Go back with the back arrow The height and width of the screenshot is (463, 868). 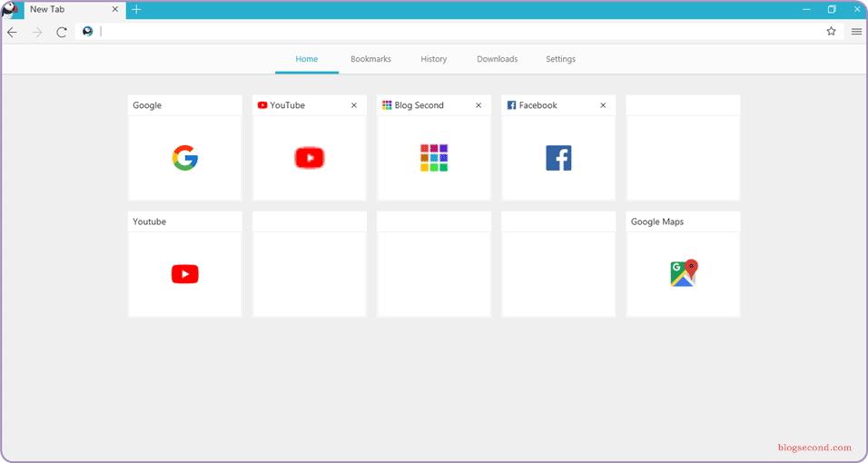[12, 32]
